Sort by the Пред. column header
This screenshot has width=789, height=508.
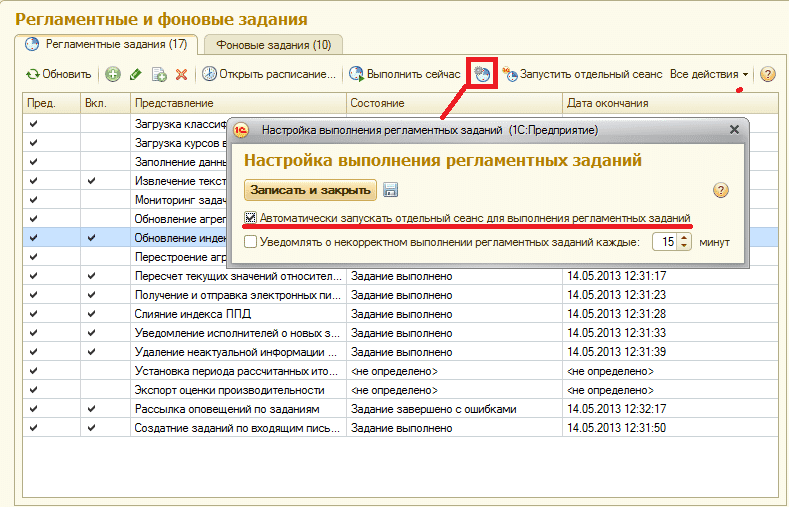click(51, 103)
